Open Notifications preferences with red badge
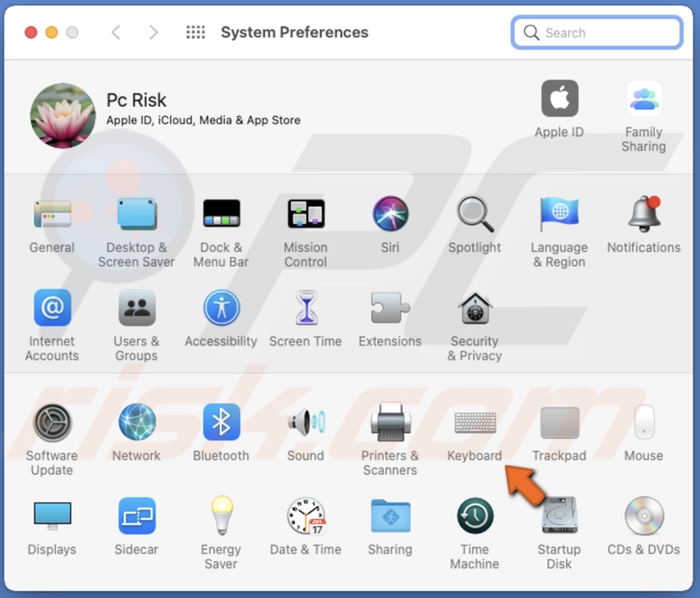This screenshot has height=598, width=700. click(x=644, y=215)
